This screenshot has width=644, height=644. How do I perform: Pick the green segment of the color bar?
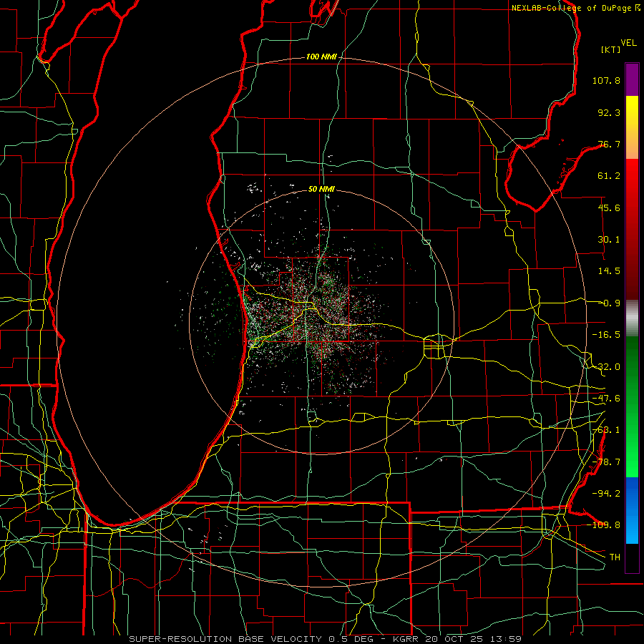[632, 406]
